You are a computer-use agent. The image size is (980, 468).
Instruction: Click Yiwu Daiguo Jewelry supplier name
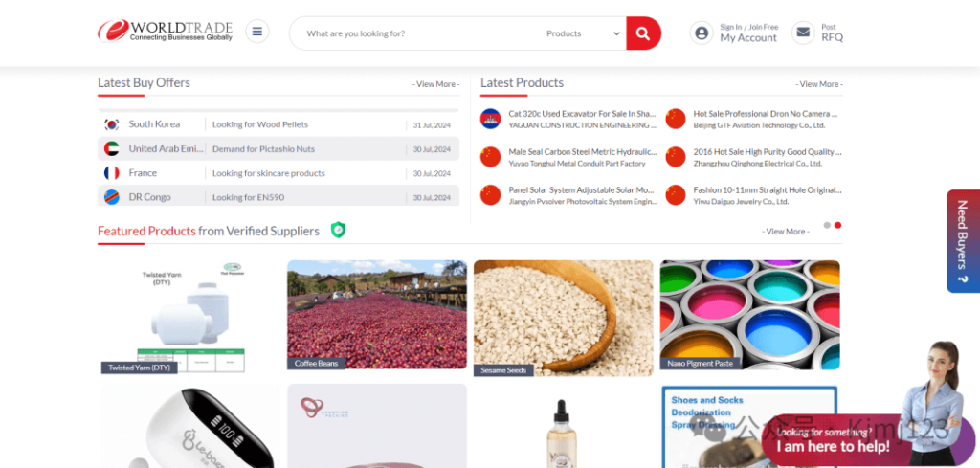[742, 202]
